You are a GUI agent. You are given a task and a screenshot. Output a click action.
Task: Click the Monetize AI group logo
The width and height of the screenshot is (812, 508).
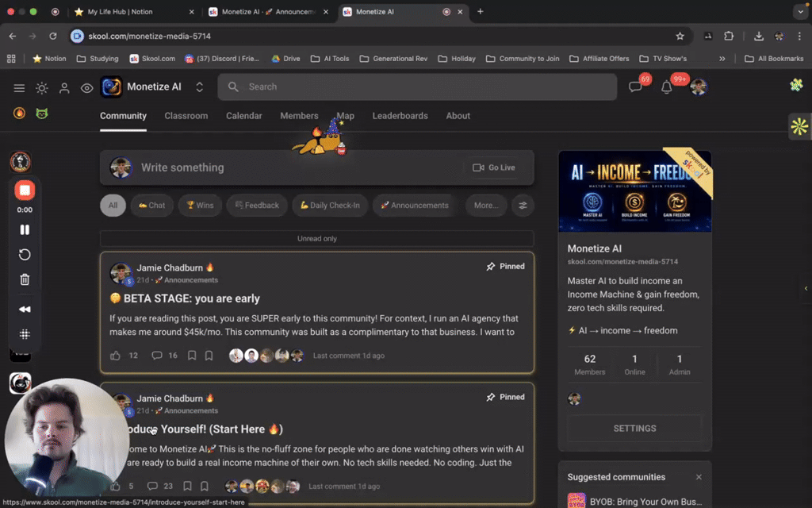click(x=111, y=87)
